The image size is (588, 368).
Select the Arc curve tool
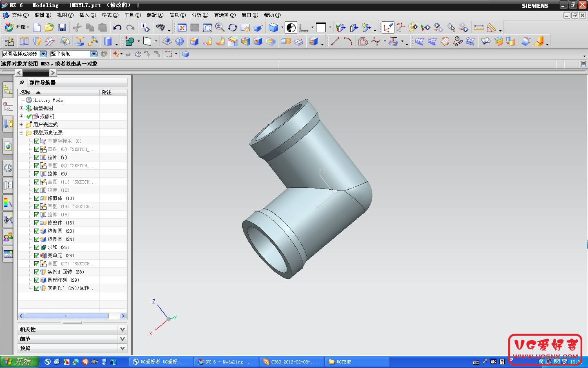tap(348, 41)
